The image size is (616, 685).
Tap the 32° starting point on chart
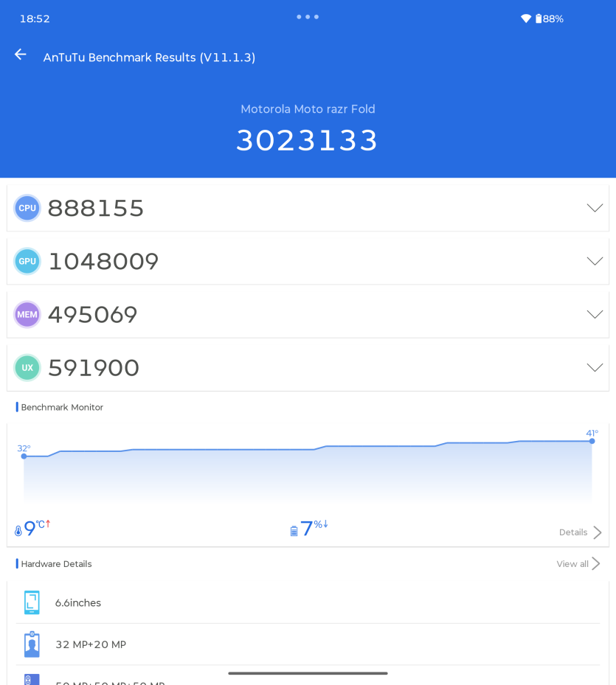coord(24,456)
